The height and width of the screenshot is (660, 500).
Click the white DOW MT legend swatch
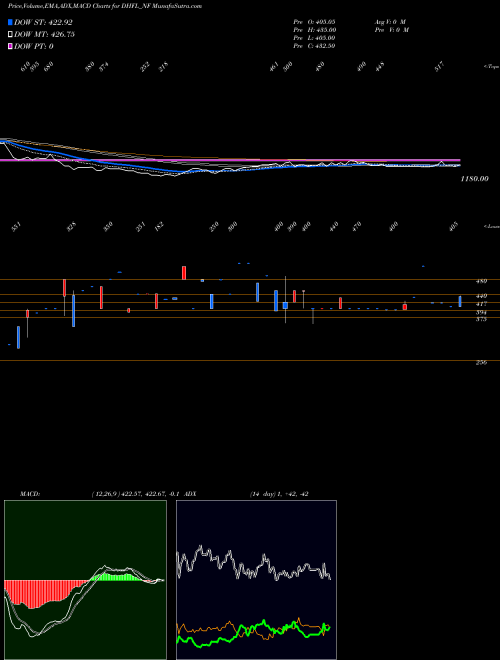10,34
